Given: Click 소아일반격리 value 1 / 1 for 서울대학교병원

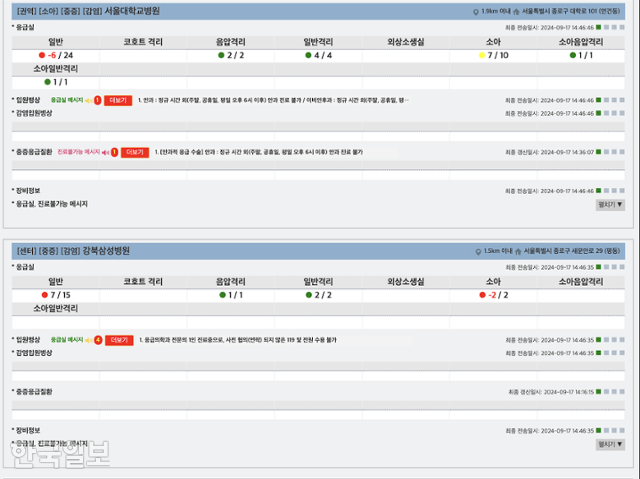Looking at the screenshot, I should (x=60, y=82).
